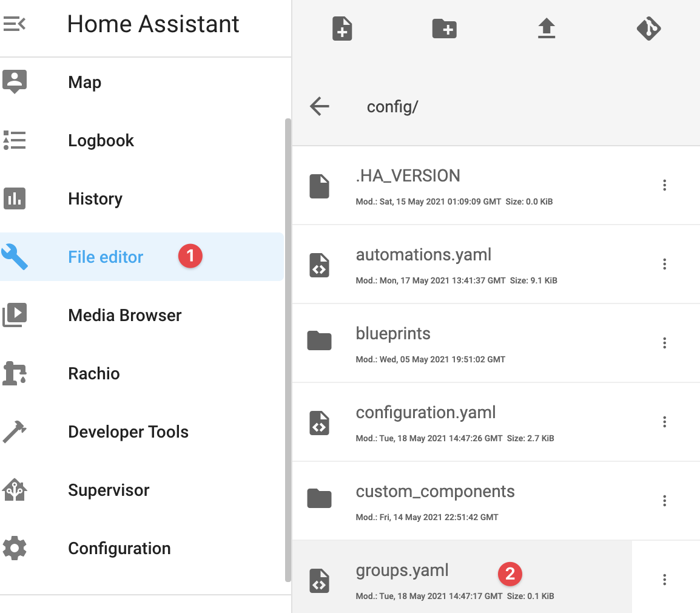The image size is (700, 613).
Task: Click the Configuration gear icon
Action: point(15,548)
